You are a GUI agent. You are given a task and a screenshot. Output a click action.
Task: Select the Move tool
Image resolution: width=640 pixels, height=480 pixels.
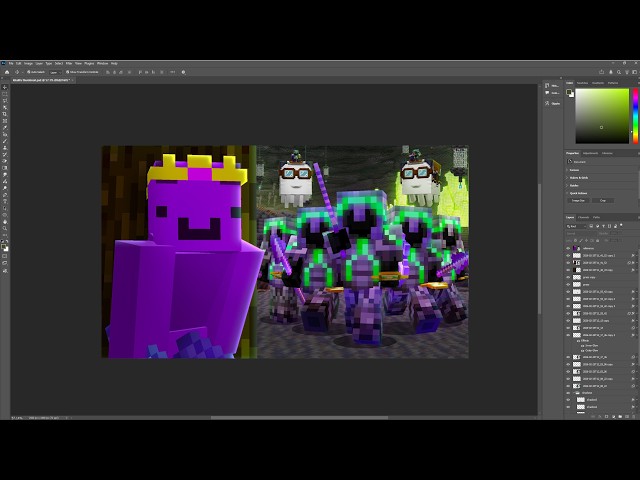[5, 87]
